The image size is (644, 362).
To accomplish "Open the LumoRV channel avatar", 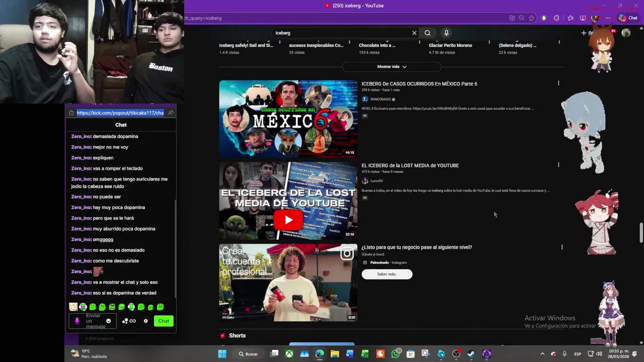I will pos(365,180).
